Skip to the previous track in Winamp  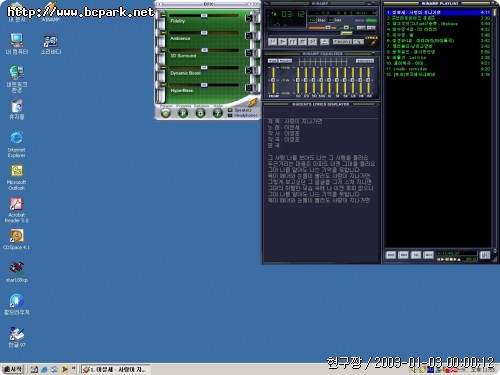click(273, 42)
